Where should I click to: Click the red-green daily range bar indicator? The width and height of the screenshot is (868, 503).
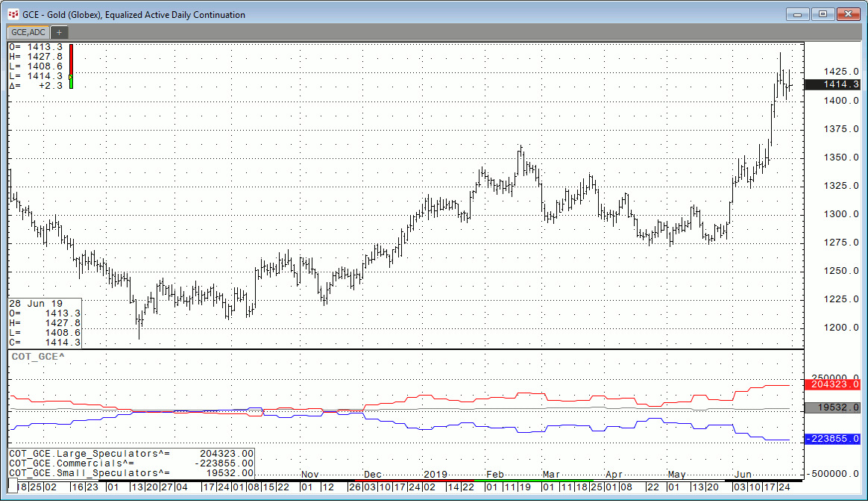[71, 66]
